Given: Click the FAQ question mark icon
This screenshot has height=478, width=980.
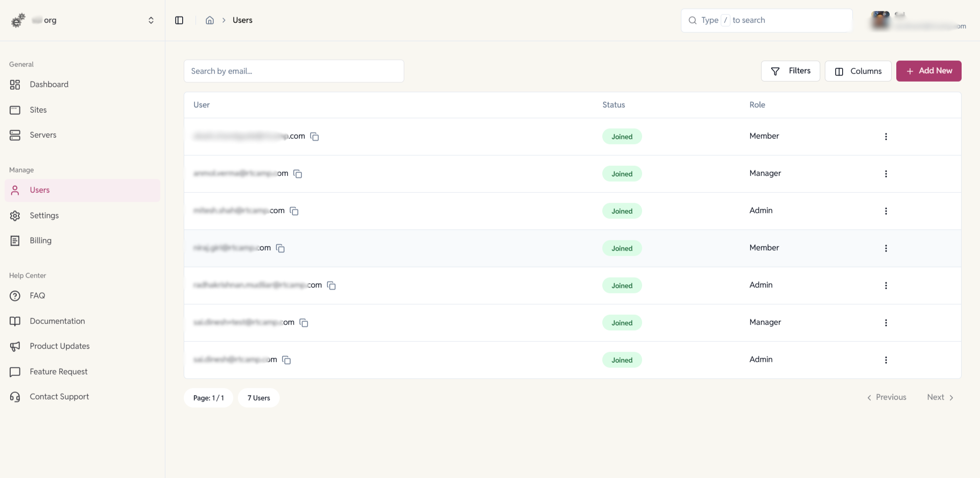Looking at the screenshot, I should 15,295.
